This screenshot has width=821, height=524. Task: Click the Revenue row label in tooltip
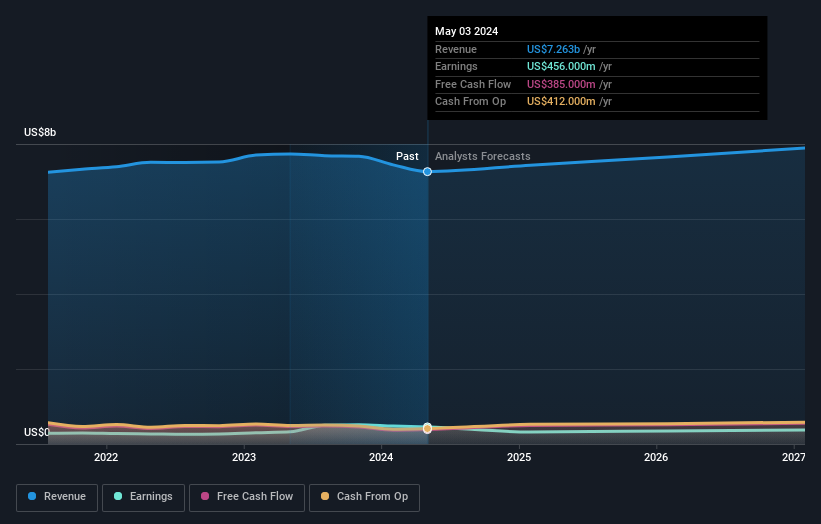click(456, 49)
